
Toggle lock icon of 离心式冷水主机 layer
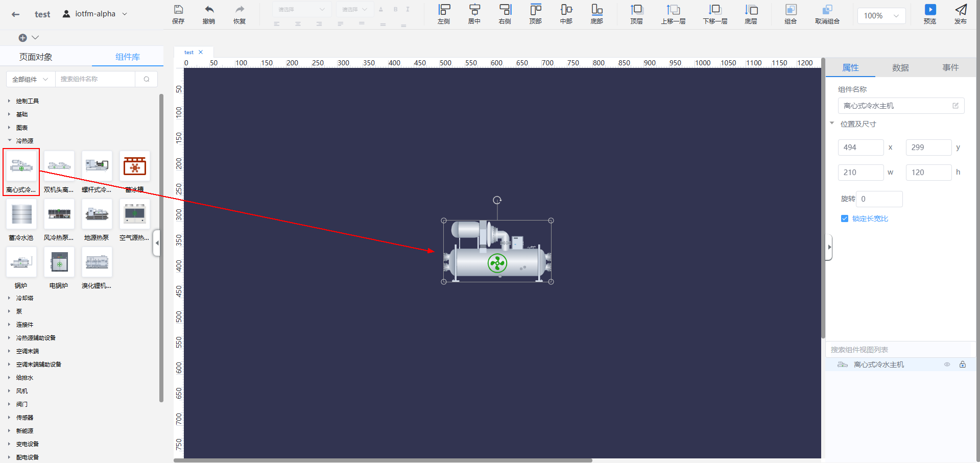[963, 364]
